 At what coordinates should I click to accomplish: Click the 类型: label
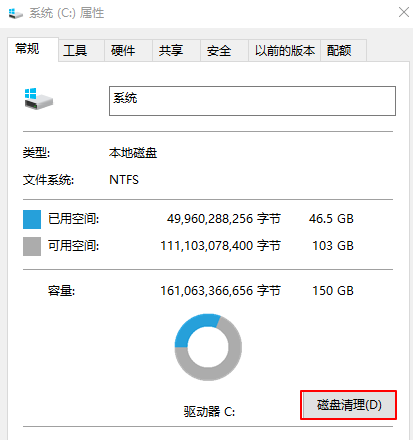[36, 153]
